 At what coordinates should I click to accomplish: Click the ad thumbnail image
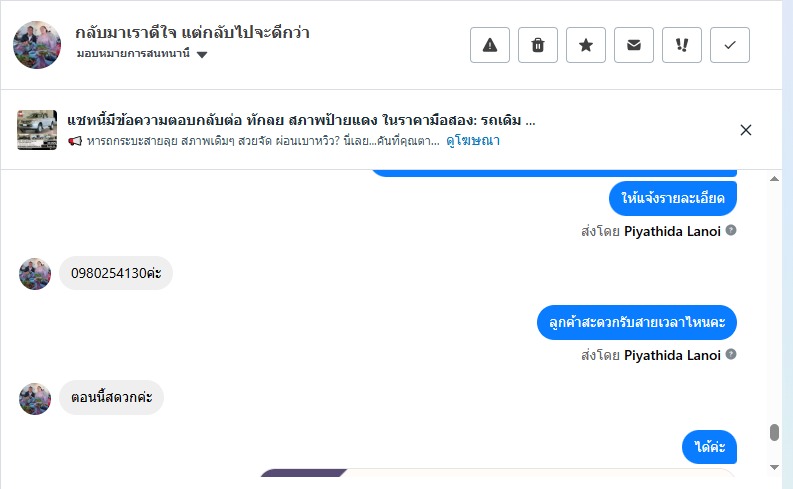(x=37, y=130)
